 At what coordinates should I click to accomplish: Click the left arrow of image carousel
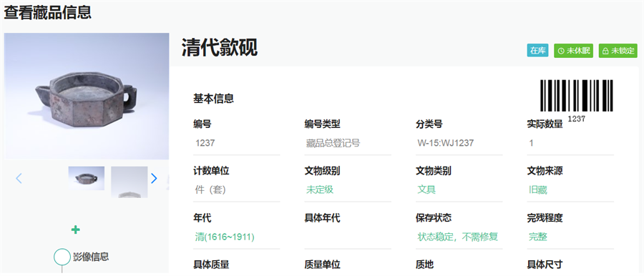pos(19,178)
